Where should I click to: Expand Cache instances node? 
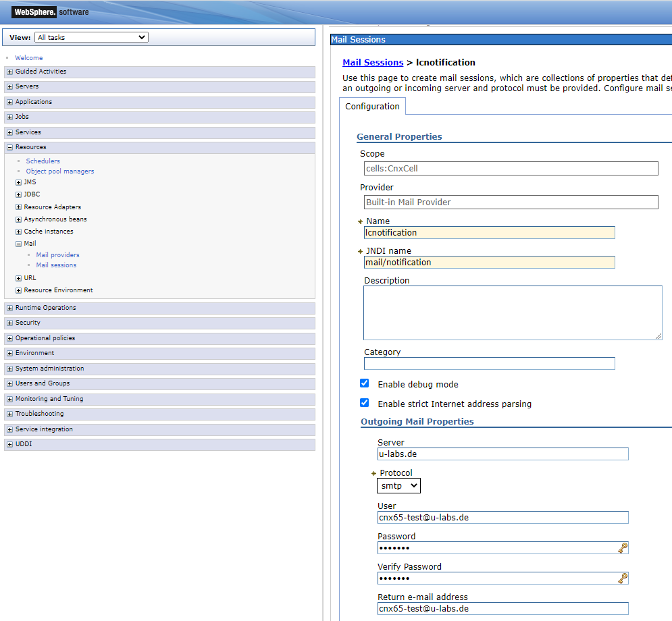[x=18, y=232]
